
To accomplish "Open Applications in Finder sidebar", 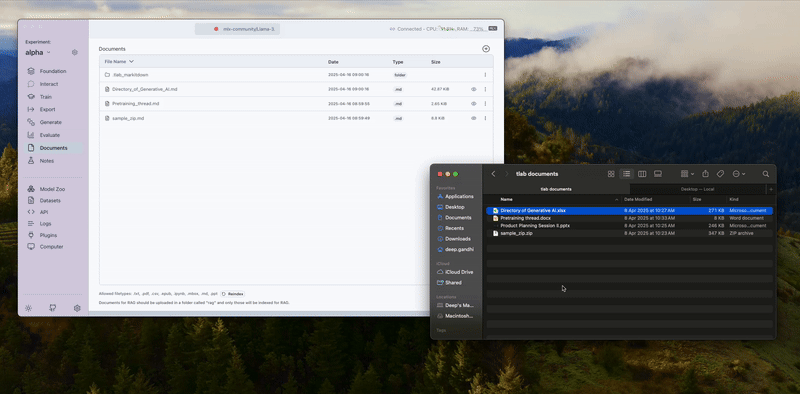I will coord(455,196).
